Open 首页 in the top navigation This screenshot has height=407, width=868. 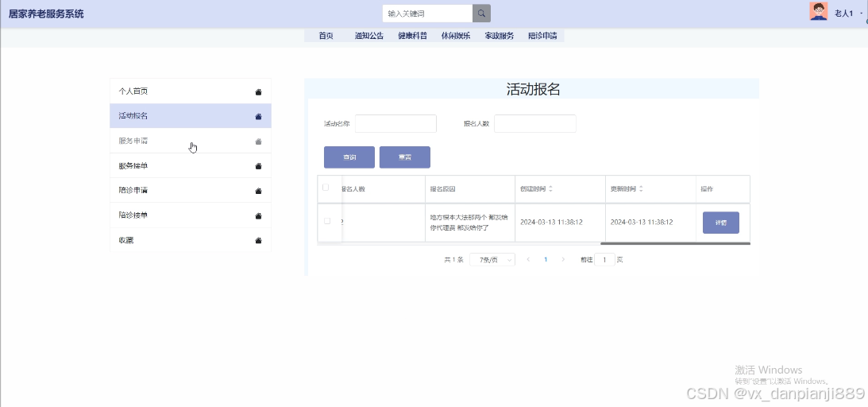(x=326, y=36)
